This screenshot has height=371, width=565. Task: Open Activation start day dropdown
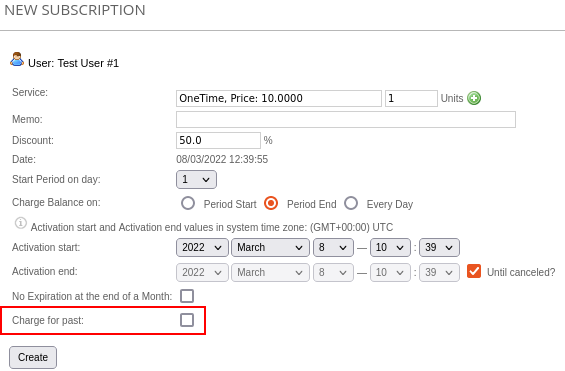(333, 247)
